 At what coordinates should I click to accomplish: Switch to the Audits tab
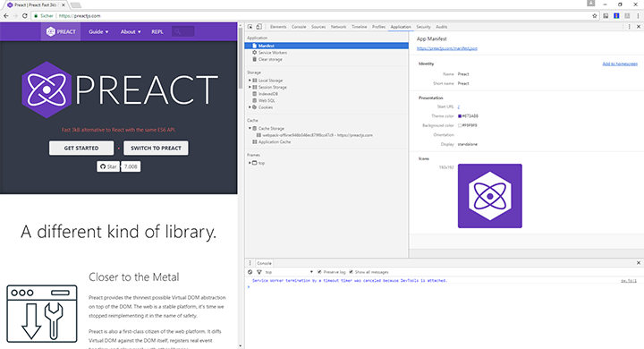pos(442,27)
